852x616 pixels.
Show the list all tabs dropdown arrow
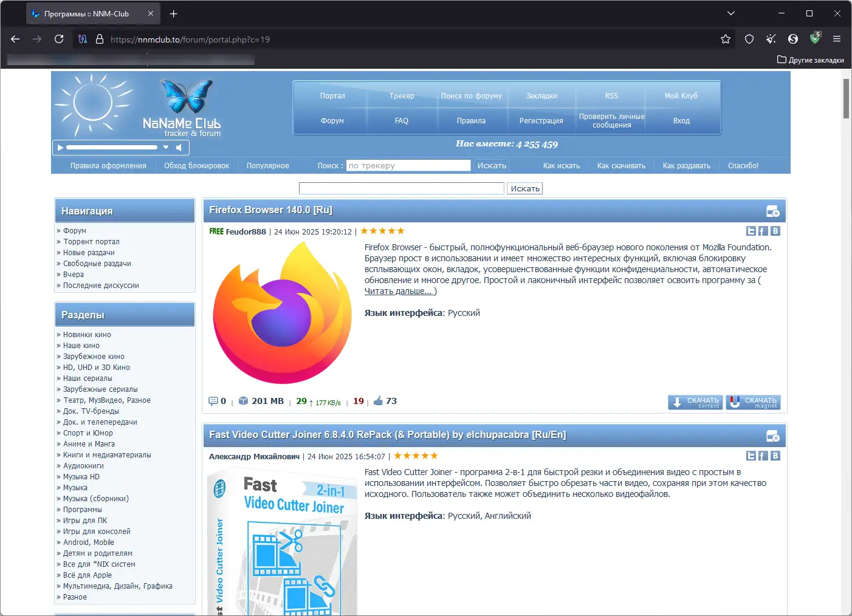tap(731, 13)
